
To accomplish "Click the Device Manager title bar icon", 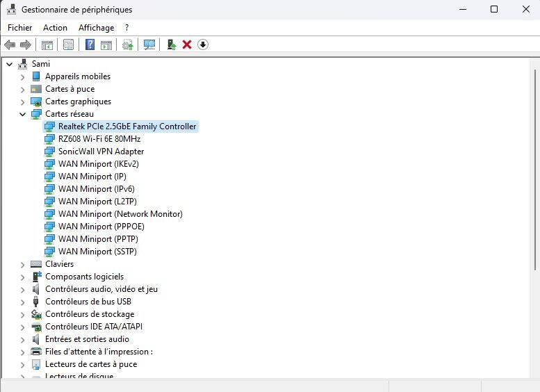I will click(11, 9).
